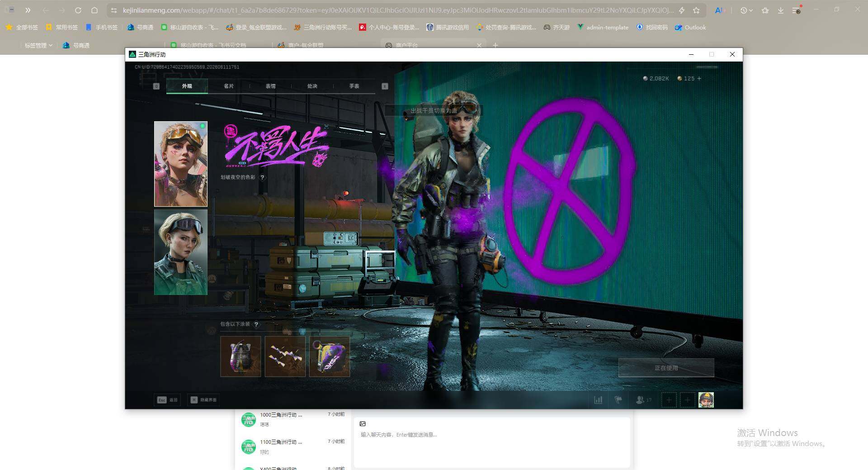Close the 商户平台 browser tab
This screenshot has height=470, width=868.
479,45
